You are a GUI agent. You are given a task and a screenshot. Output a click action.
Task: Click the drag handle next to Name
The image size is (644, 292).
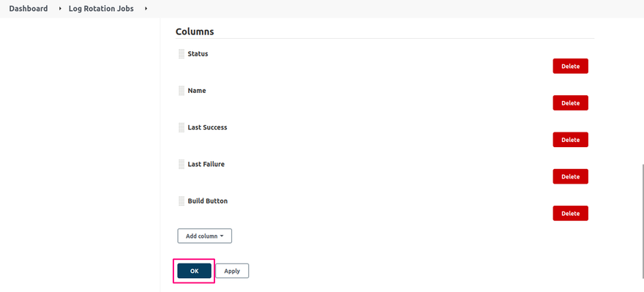(181, 91)
